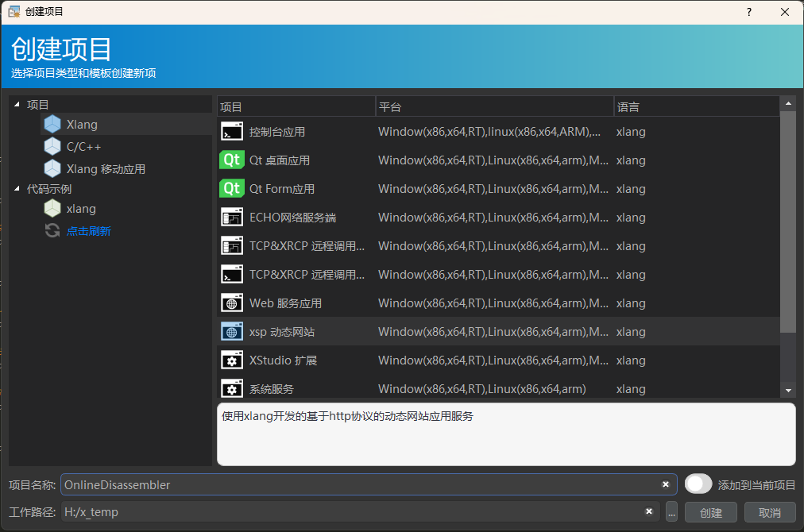Select the 控制台应用 template name
Screen dimensions: 804x532
coord(277,132)
